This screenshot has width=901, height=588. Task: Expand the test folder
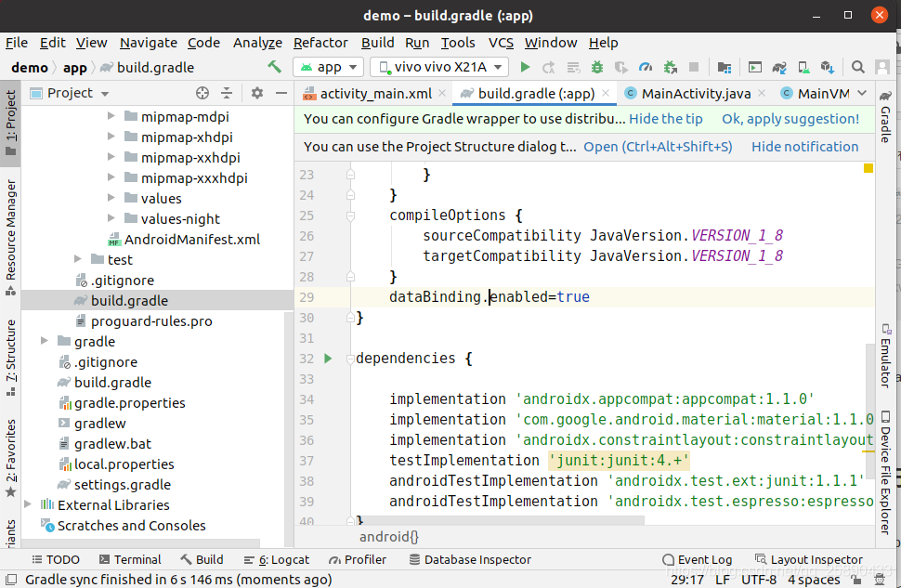click(78, 259)
